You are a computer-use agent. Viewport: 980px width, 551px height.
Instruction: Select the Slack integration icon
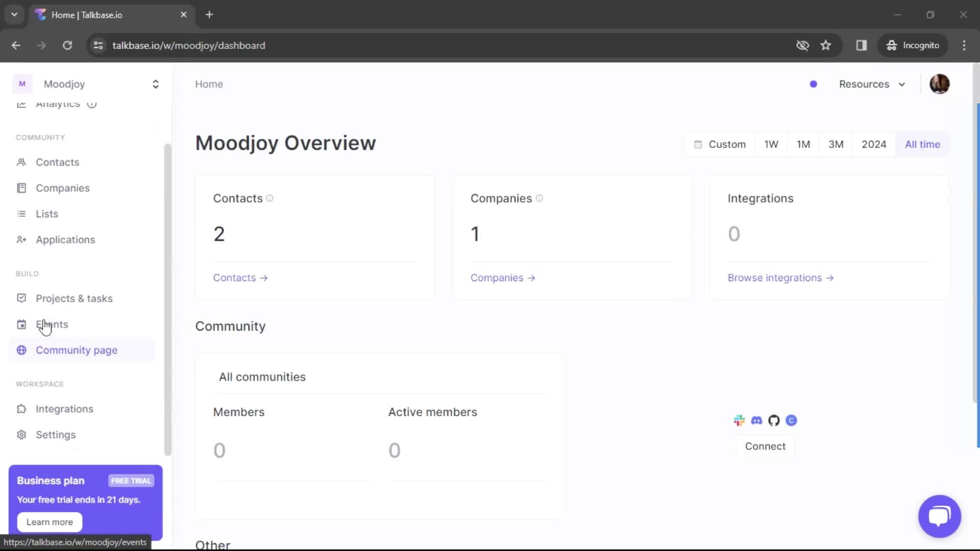point(739,420)
